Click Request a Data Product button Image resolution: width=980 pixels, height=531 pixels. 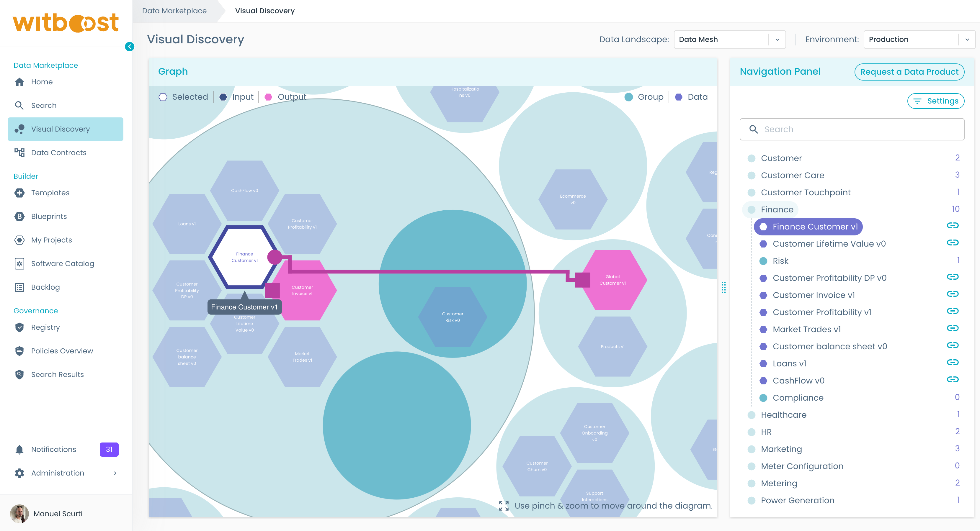[909, 72]
